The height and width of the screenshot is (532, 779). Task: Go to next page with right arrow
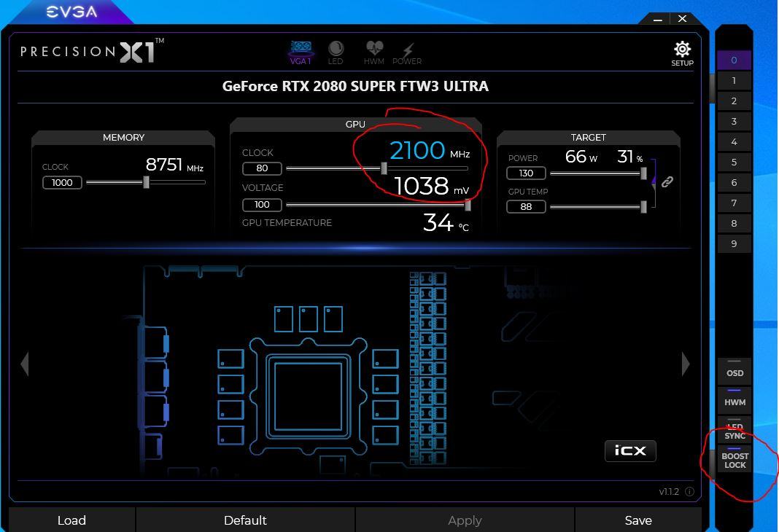(686, 364)
